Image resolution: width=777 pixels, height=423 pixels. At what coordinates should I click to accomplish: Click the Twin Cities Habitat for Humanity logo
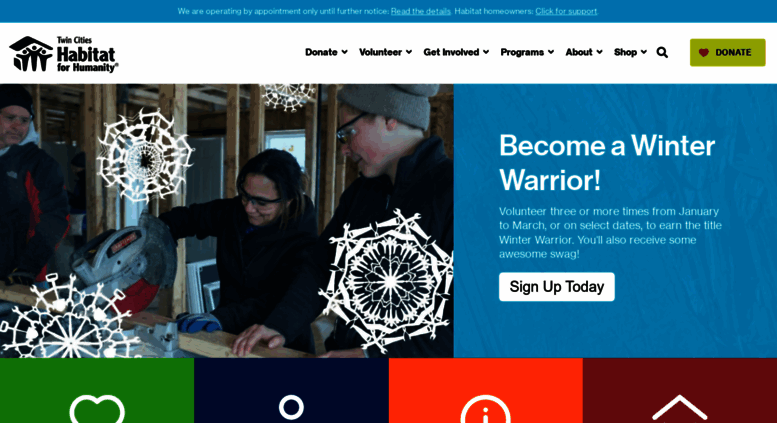click(64, 54)
